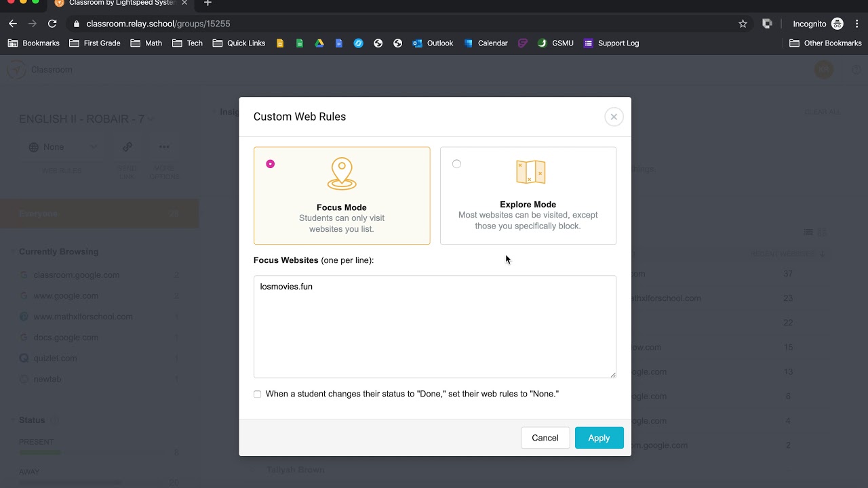
Task: Click the Focus Mode location pin icon
Action: pyautogui.click(x=342, y=174)
